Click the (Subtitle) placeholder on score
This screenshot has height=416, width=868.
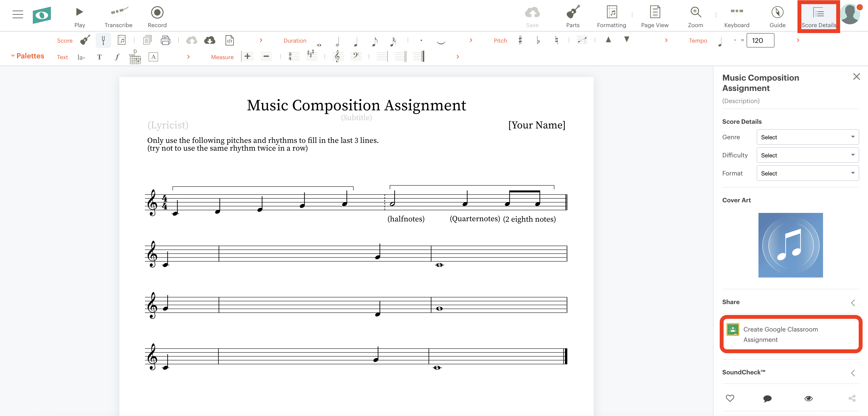coord(356,118)
